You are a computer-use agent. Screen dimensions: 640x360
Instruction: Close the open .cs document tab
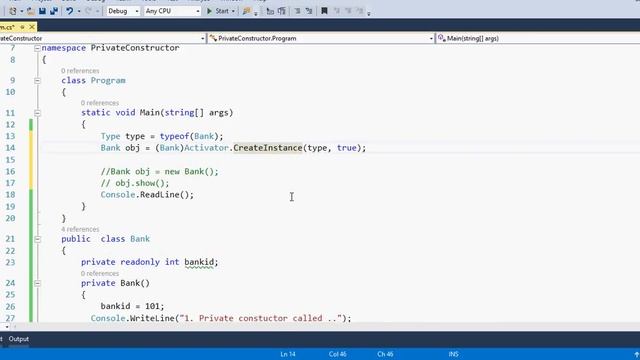tap(31, 27)
